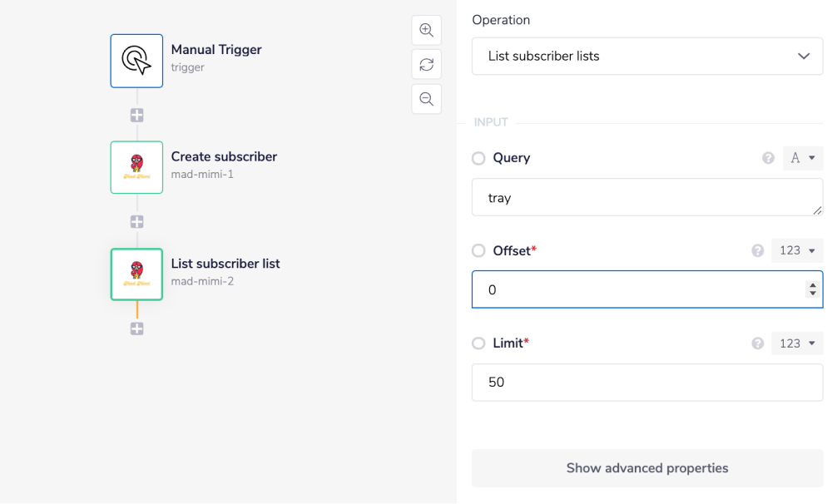Open the Operation dropdown
The image size is (832, 504).
coord(646,57)
